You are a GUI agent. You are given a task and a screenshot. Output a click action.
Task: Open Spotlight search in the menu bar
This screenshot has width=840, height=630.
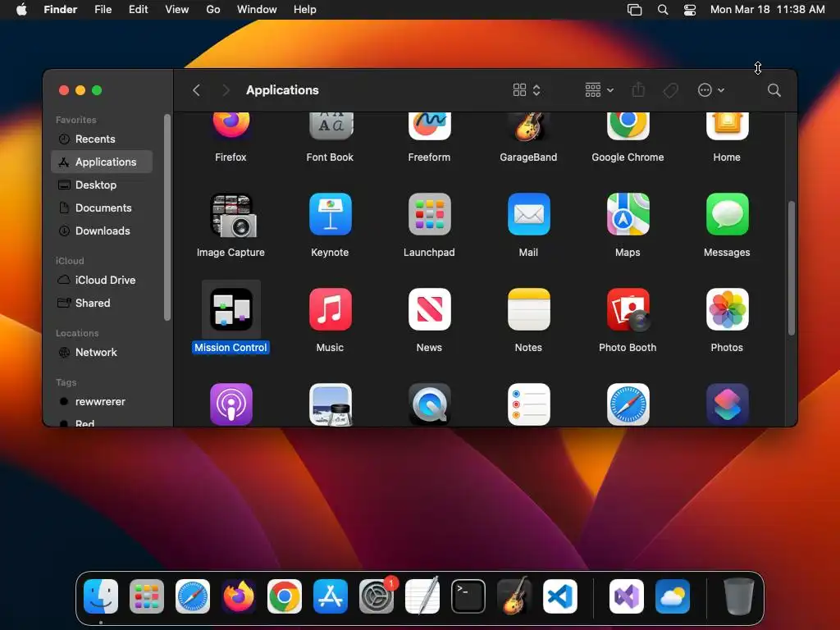click(663, 10)
